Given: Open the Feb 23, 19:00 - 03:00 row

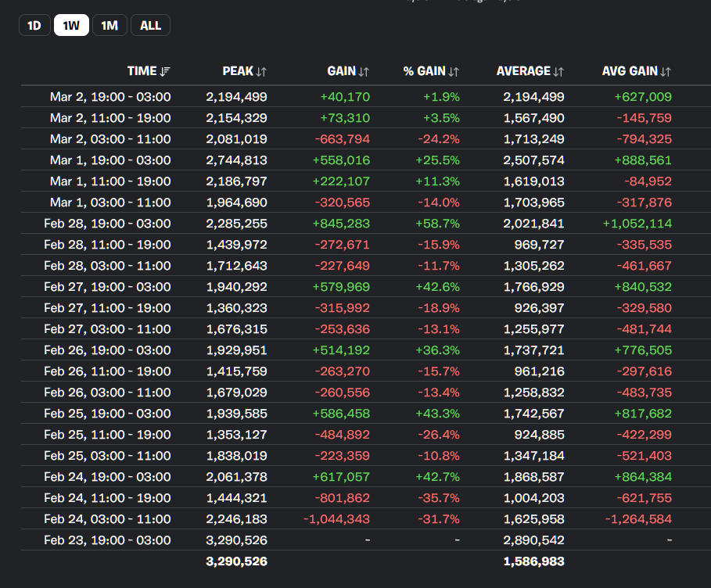Looking at the screenshot, I should [107, 540].
